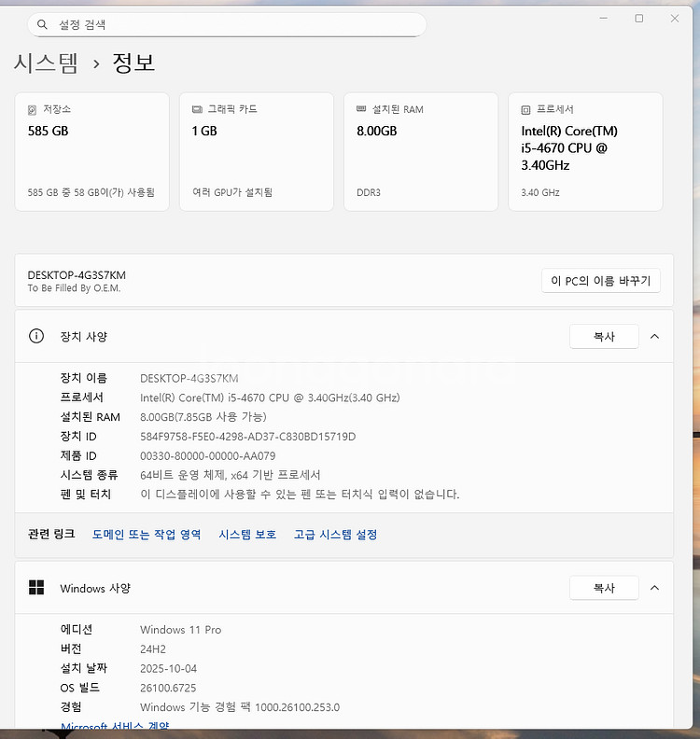This screenshot has width=700, height=739.
Task: Click the 프로세서 chip icon
Action: 525,109
